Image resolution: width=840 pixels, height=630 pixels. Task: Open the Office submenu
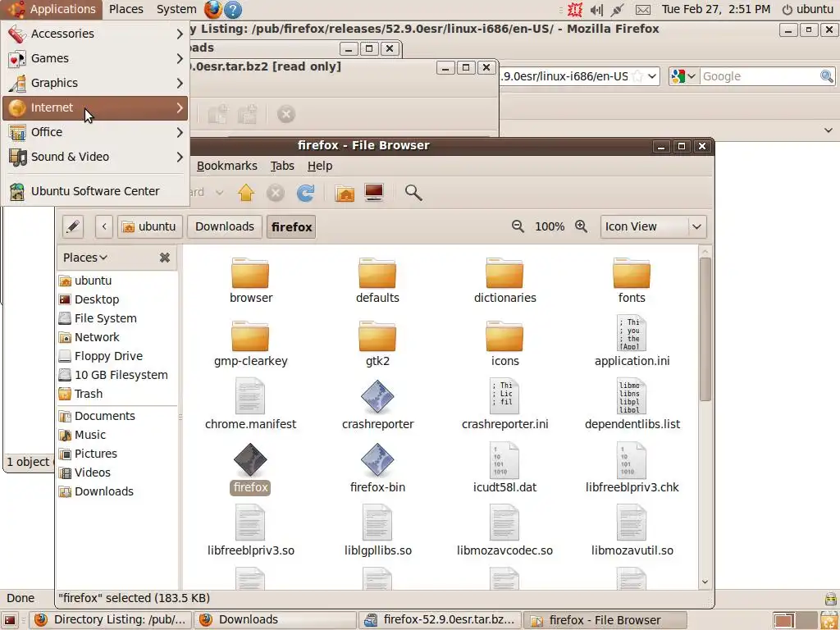[95, 132]
